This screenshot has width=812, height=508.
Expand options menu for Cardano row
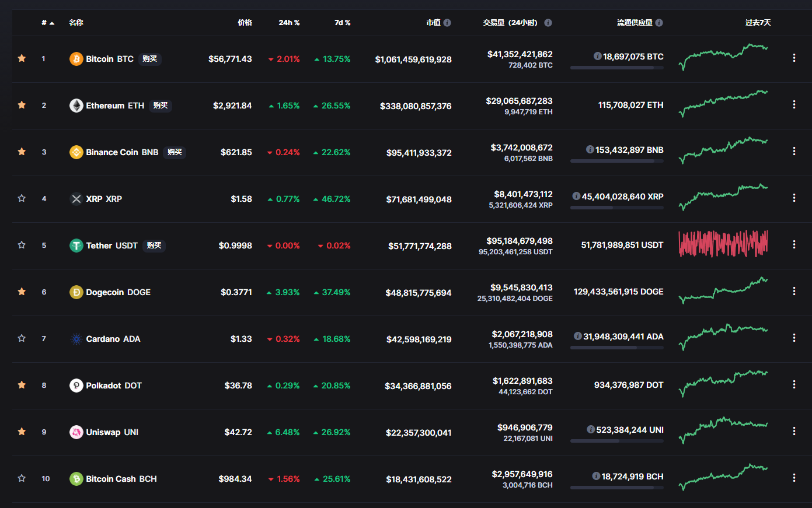click(x=794, y=338)
